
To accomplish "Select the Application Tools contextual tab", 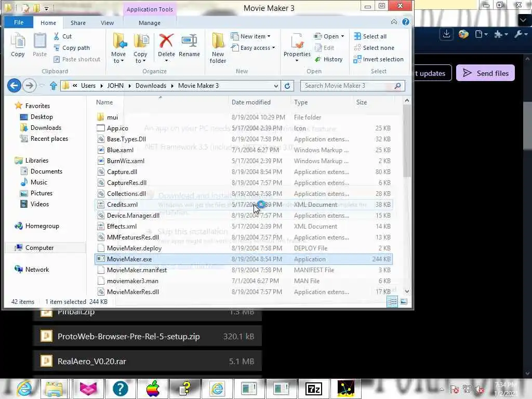I will tap(150, 9).
